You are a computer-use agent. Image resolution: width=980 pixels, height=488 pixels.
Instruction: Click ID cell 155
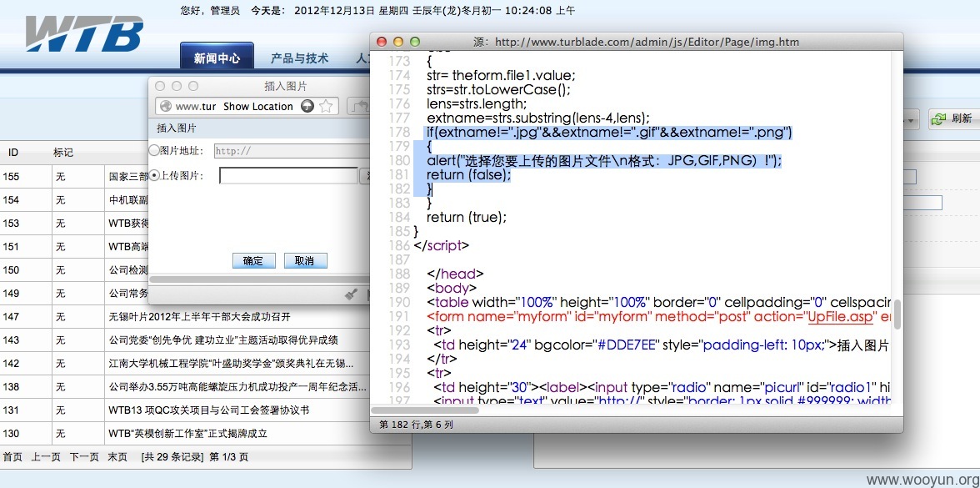click(12, 177)
